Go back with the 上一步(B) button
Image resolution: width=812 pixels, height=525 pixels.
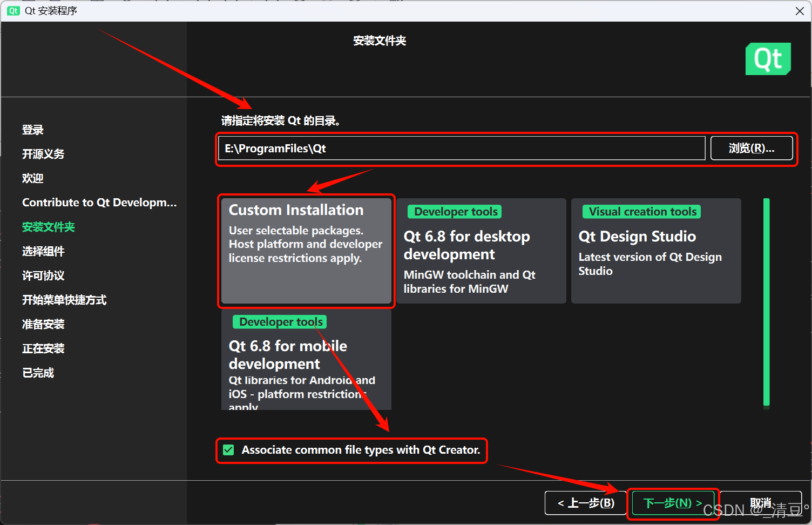(x=585, y=503)
